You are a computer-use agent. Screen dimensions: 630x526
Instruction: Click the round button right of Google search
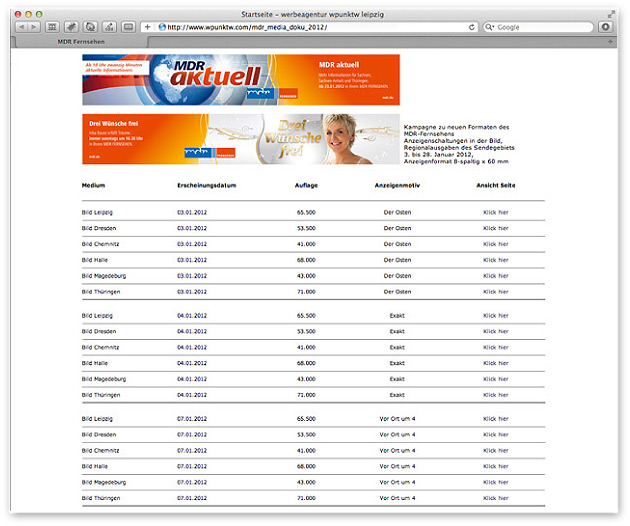(605, 27)
